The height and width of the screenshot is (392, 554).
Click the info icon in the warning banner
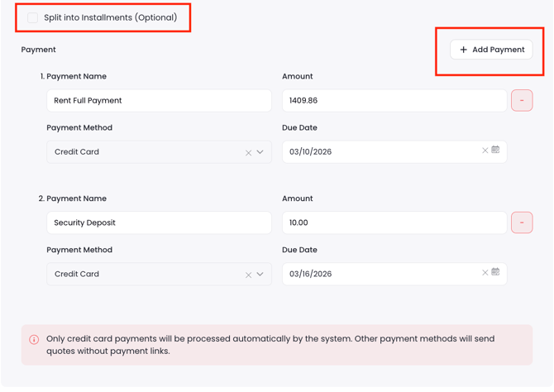34,340
